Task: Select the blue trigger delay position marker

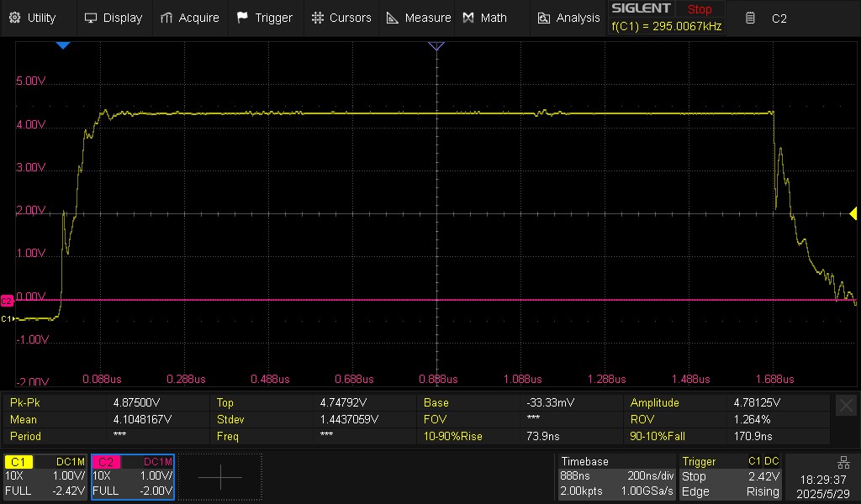Action: [x=63, y=45]
